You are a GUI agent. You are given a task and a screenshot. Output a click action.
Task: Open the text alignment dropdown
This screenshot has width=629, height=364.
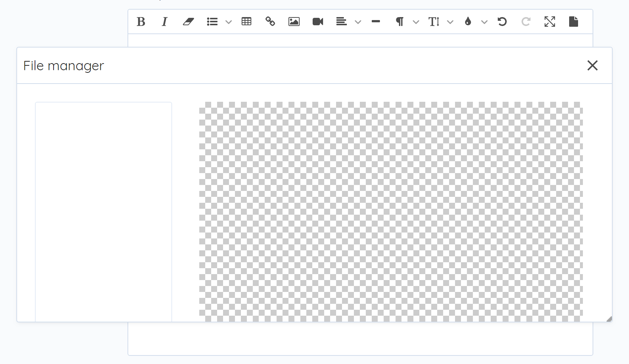click(x=358, y=22)
